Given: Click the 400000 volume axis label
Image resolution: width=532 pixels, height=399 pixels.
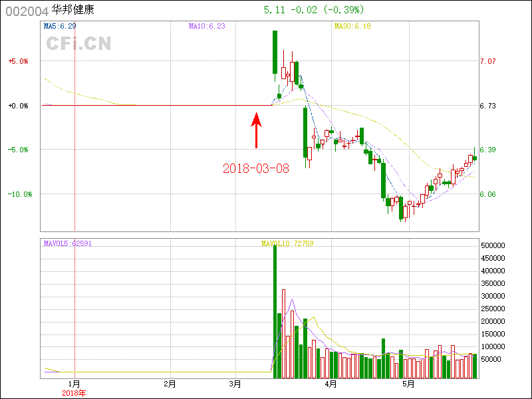Looking at the screenshot, I should tap(493, 271).
